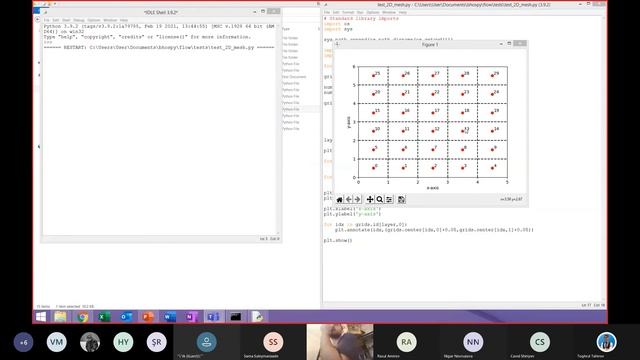
Task: Open Options menu in IDLE Shell window
Action: 93,20
